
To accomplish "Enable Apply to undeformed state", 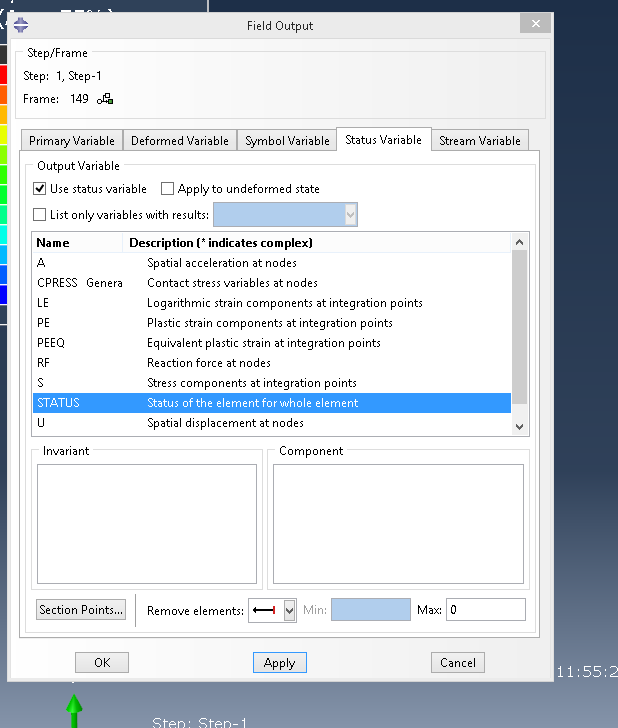I will [x=167, y=188].
